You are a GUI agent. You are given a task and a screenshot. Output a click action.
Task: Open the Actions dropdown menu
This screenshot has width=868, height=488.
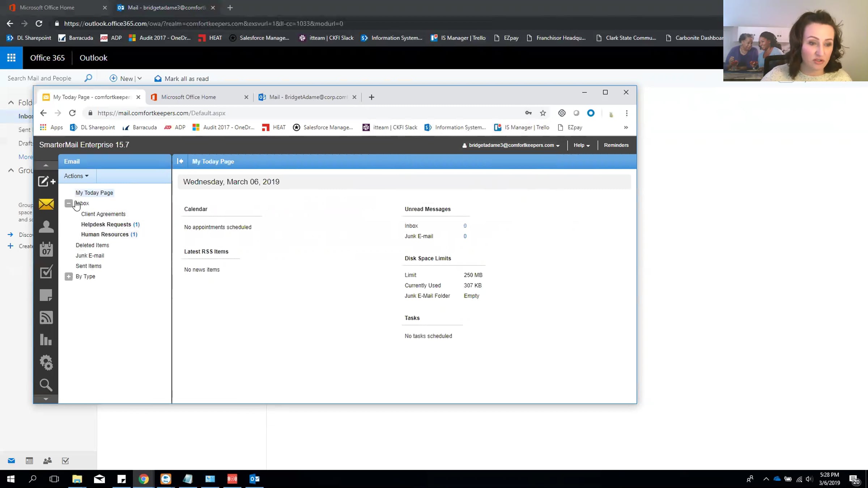click(76, 176)
